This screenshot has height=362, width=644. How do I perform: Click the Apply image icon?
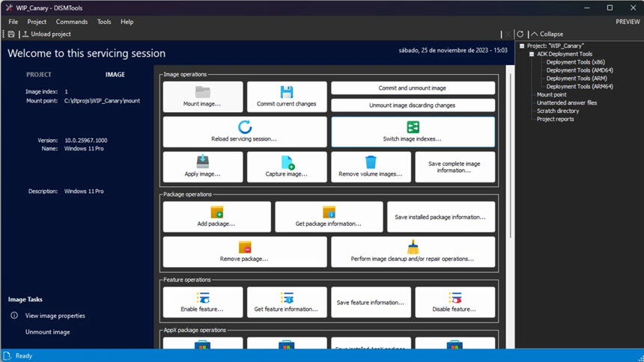point(202,162)
